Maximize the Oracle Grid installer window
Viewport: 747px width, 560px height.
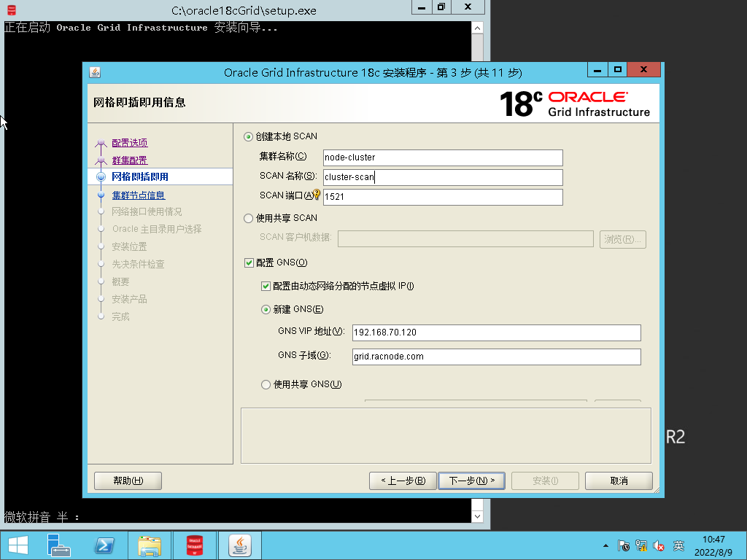tap(618, 70)
